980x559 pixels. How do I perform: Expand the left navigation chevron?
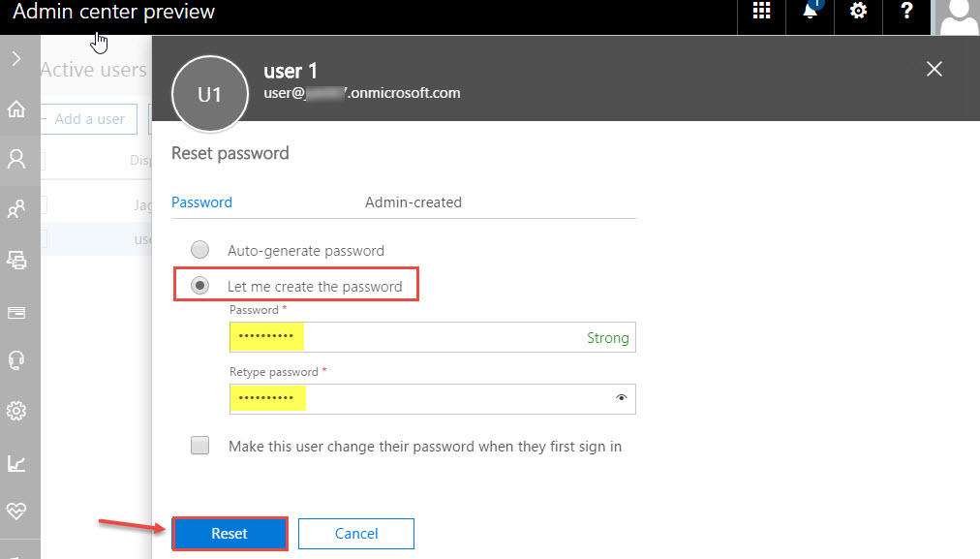(16, 59)
